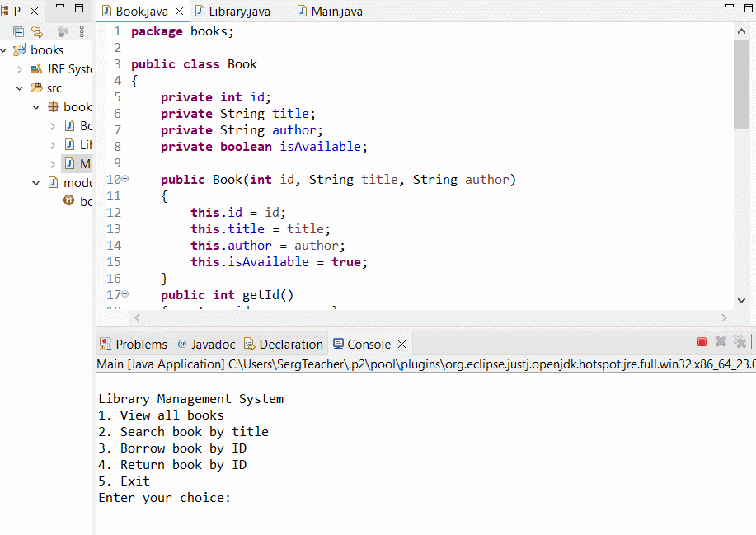Switch to the Main.java editor tab

(x=331, y=12)
